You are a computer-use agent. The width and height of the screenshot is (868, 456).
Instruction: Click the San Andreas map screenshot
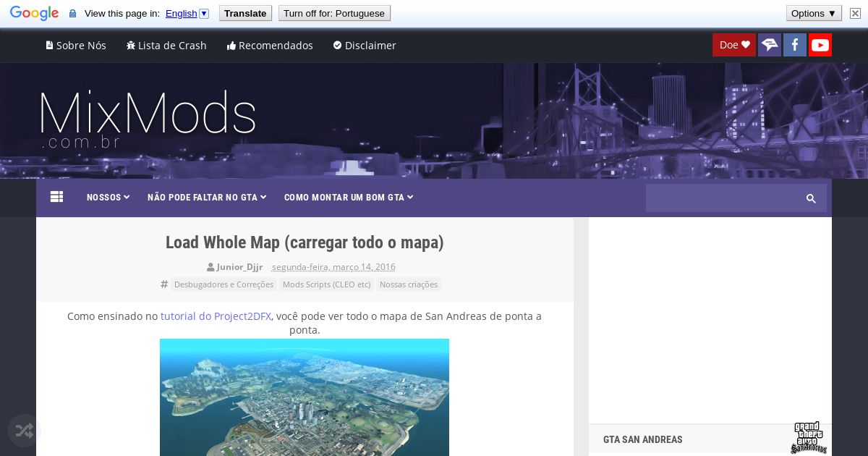[305, 397]
